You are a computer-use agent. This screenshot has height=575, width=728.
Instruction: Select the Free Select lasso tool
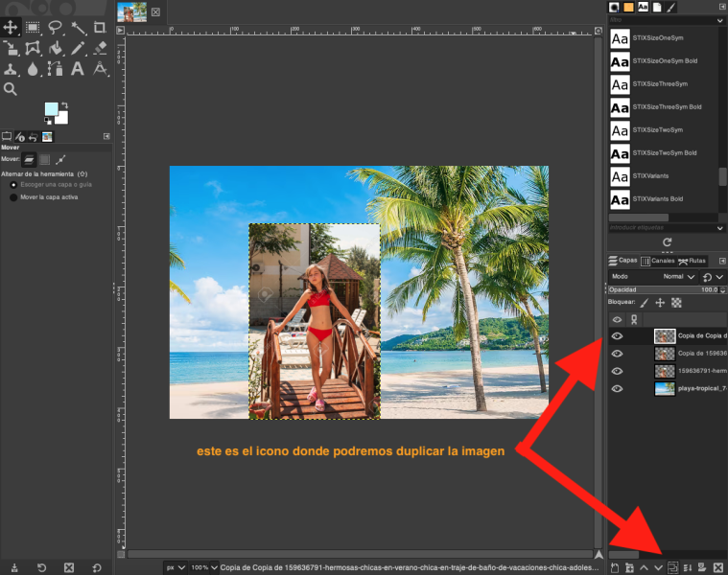point(55,28)
